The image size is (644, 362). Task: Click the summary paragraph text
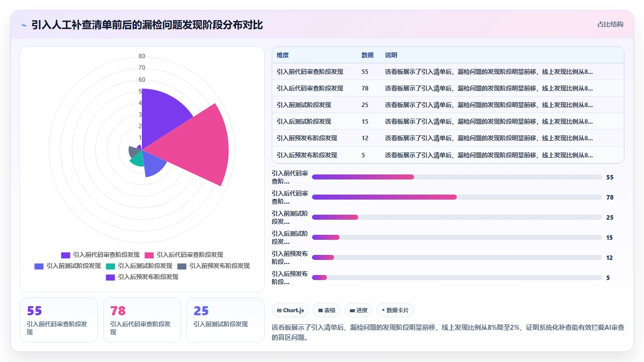point(448,332)
